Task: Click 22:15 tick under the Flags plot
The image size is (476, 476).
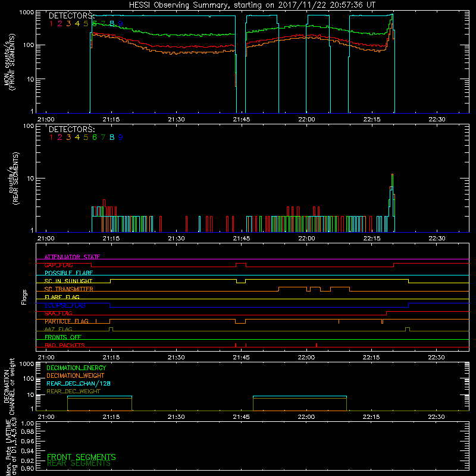Action: pos(371,358)
